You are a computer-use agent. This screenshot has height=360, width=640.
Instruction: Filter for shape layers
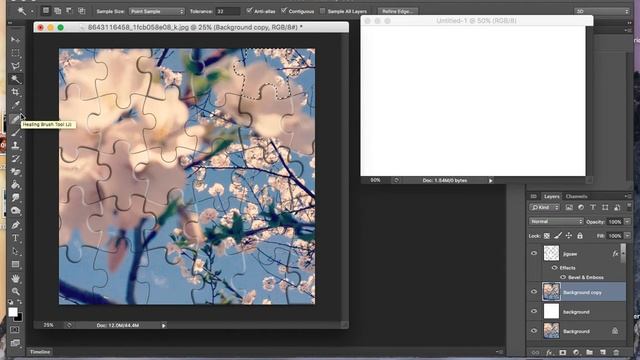pos(605,207)
